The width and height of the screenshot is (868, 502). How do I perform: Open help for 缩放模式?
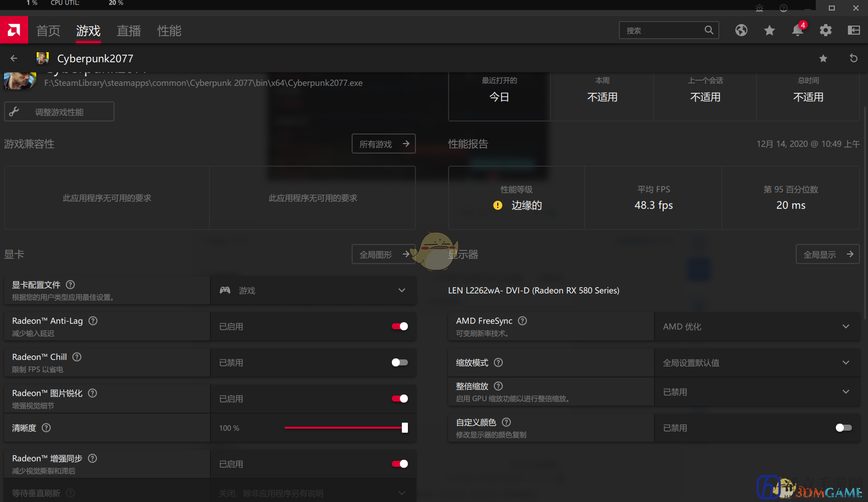coord(498,362)
